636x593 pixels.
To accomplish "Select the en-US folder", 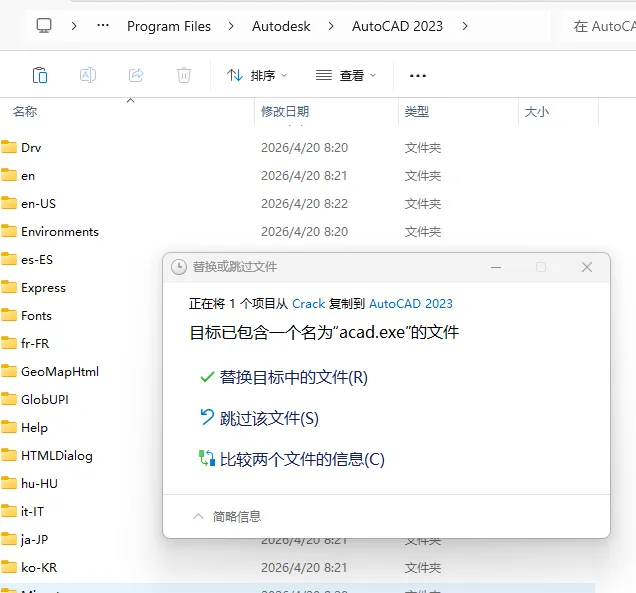I will 38,204.
